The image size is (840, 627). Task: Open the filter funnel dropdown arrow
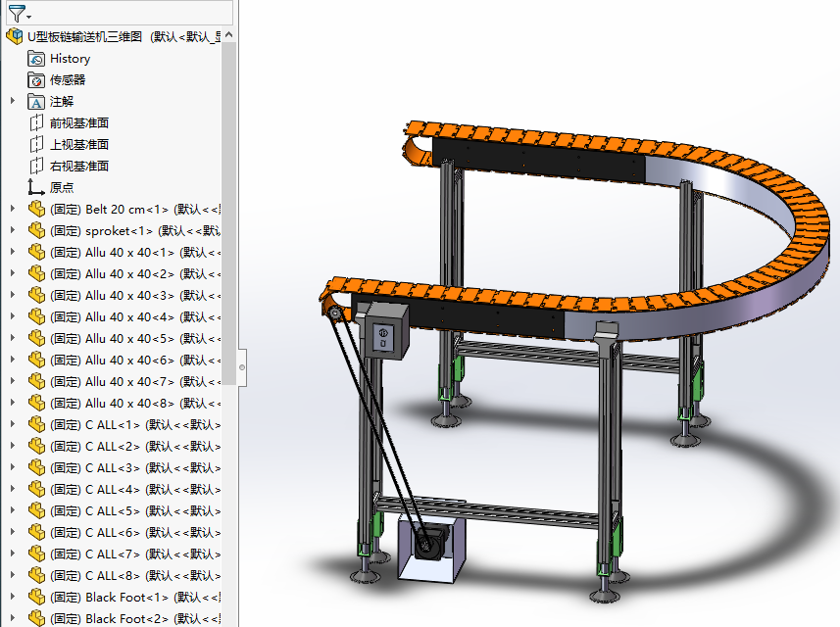coord(29,17)
